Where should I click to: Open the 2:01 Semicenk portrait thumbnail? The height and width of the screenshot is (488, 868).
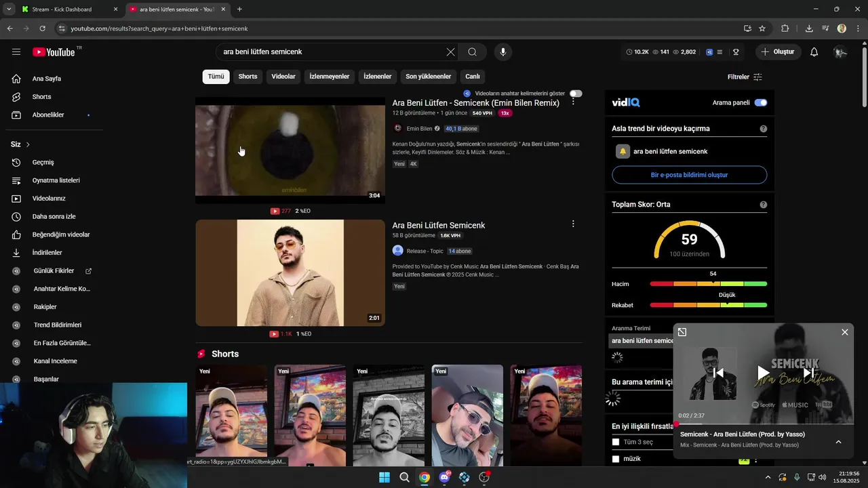[x=290, y=272]
